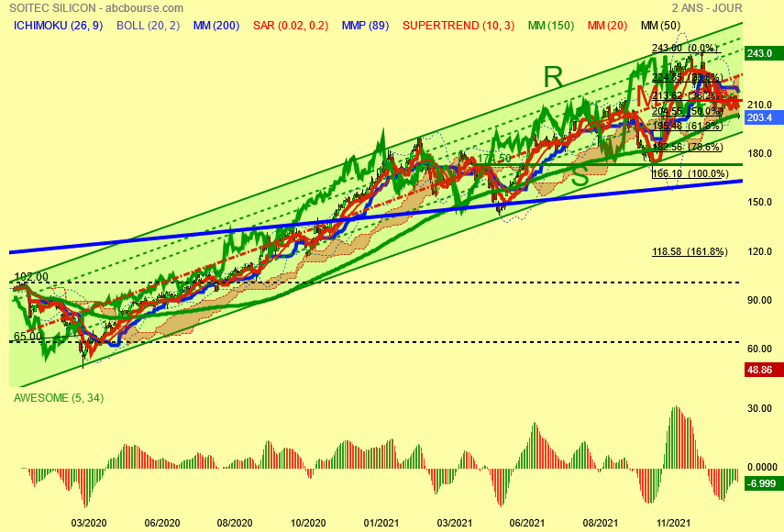Click the 166.10 (100.0%) Fibonacci label

(x=690, y=173)
